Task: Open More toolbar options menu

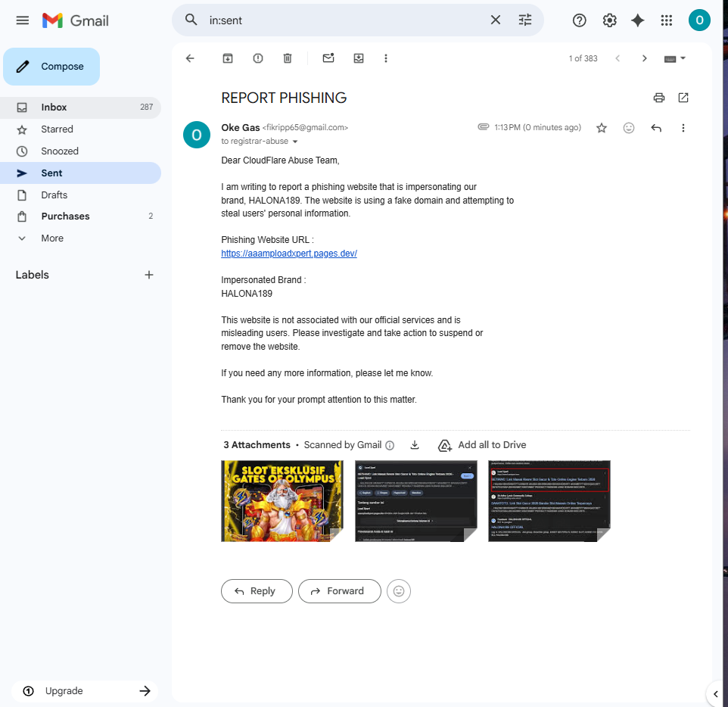Action: point(385,58)
